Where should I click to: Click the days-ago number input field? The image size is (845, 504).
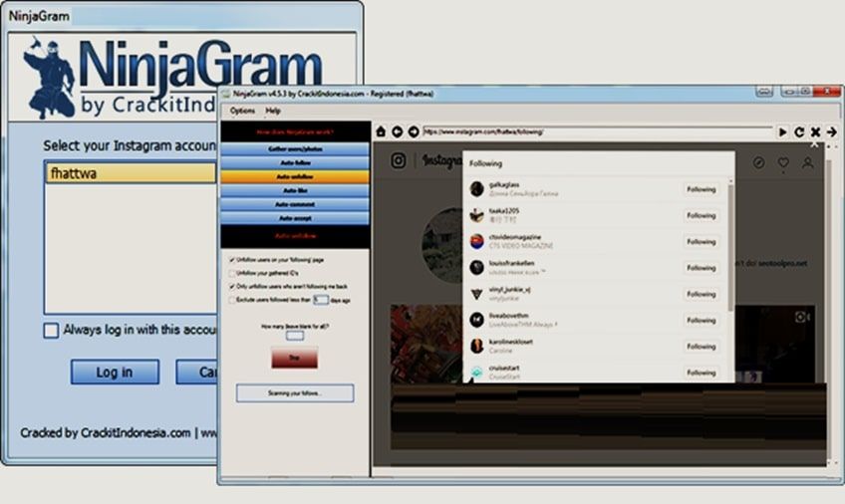coord(321,300)
